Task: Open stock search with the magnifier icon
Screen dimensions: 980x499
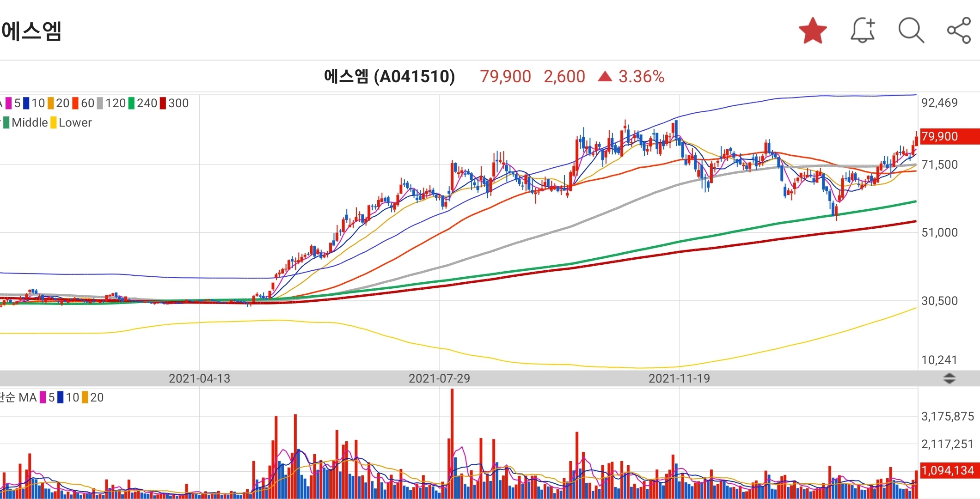Action: pos(911,31)
